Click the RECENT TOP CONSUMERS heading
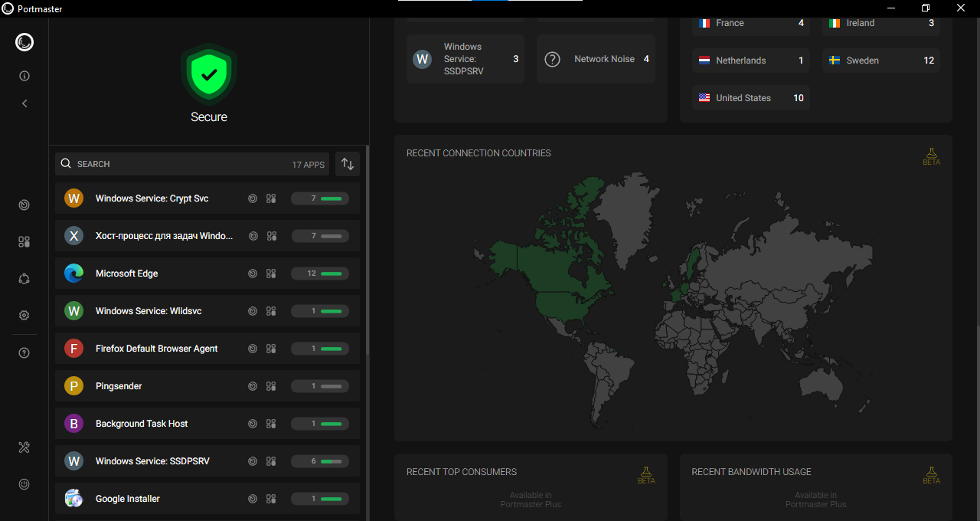The width and height of the screenshot is (980, 521). click(x=462, y=472)
